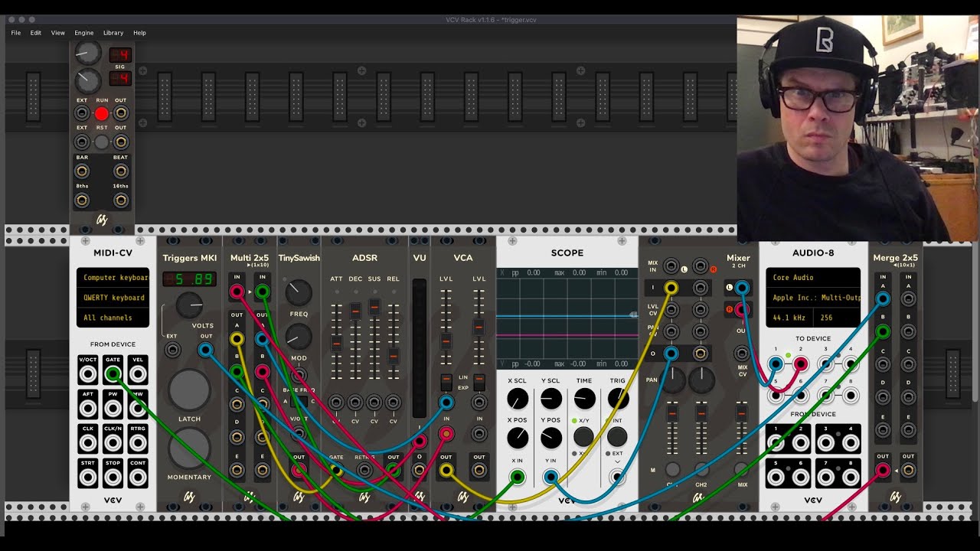The height and width of the screenshot is (551, 980).
Task: Click the MOMENTARY button on Triggers MKI
Action: pyautogui.click(x=189, y=448)
